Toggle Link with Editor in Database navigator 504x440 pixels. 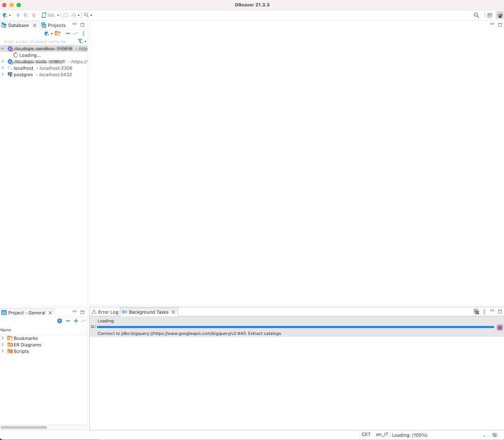pos(76,33)
